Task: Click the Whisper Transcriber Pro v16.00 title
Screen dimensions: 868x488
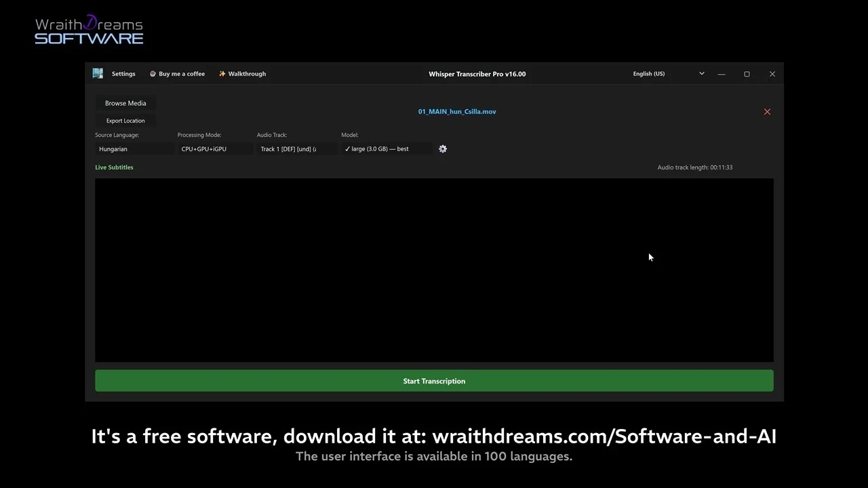Action: point(477,74)
